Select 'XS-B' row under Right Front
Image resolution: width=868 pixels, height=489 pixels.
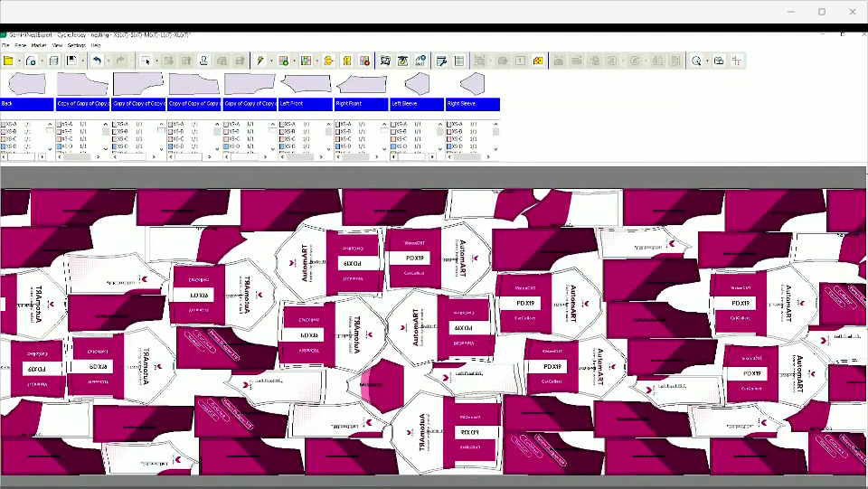pos(356,132)
